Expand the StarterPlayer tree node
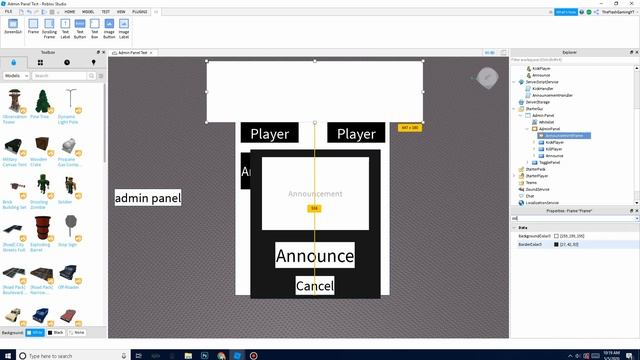 coord(514,176)
